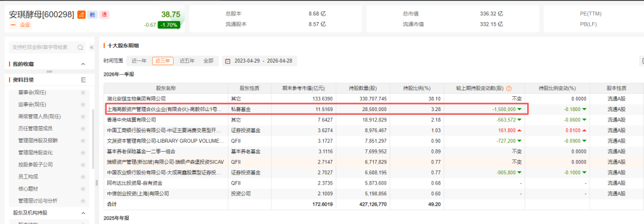Star the 管理层讨论与分析 entry
The image size is (644, 224).
(83, 201)
